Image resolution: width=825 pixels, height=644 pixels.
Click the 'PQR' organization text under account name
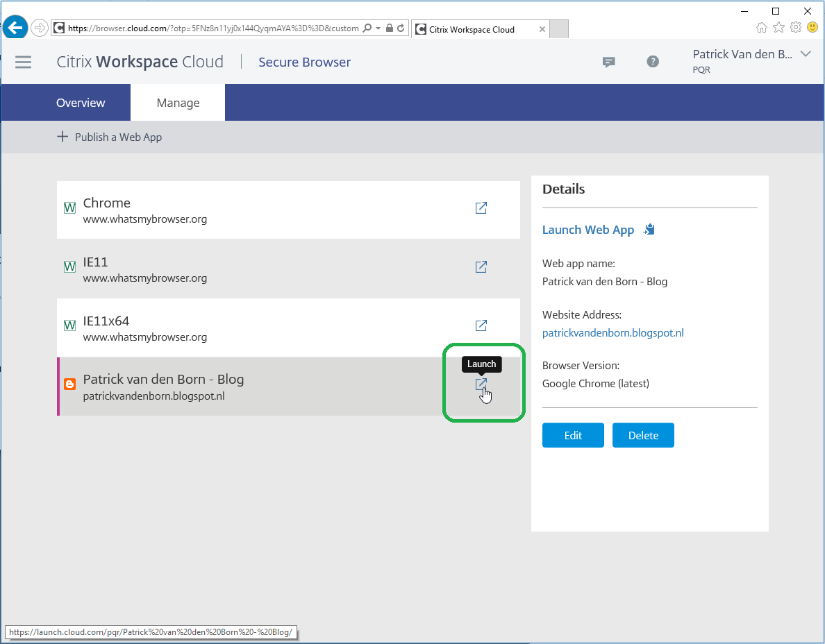point(701,70)
